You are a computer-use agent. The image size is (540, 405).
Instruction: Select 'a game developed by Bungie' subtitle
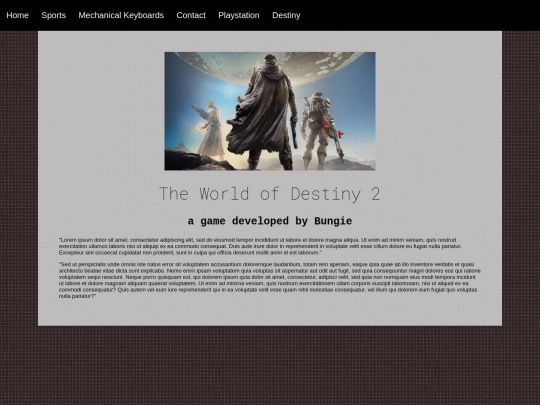pos(270,221)
